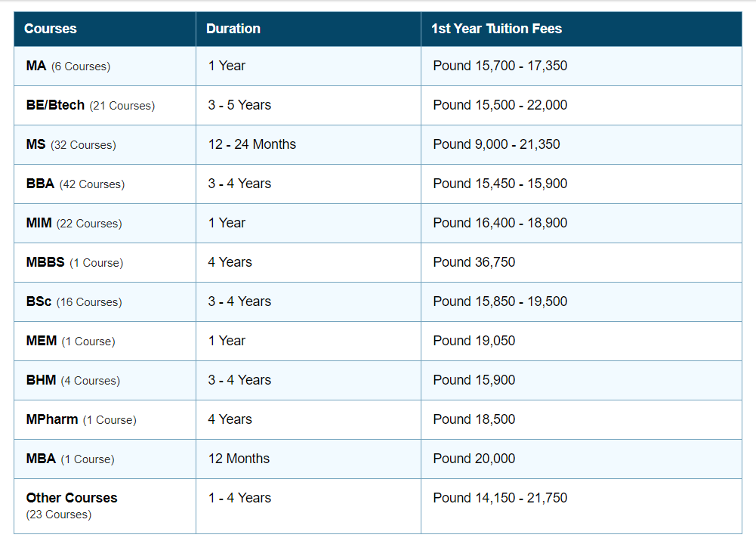Viewport: 756px width, 544px height.
Task: Open the Other Courses link
Action: pyautogui.click(x=72, y=498)
